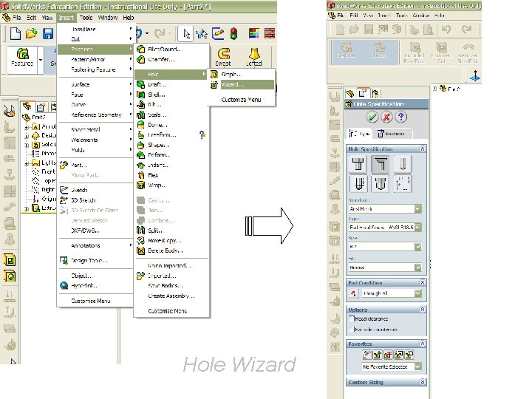
Task: Select the arrow Select cursor tool
Action: pyautogui.click(x=186, y=33)
